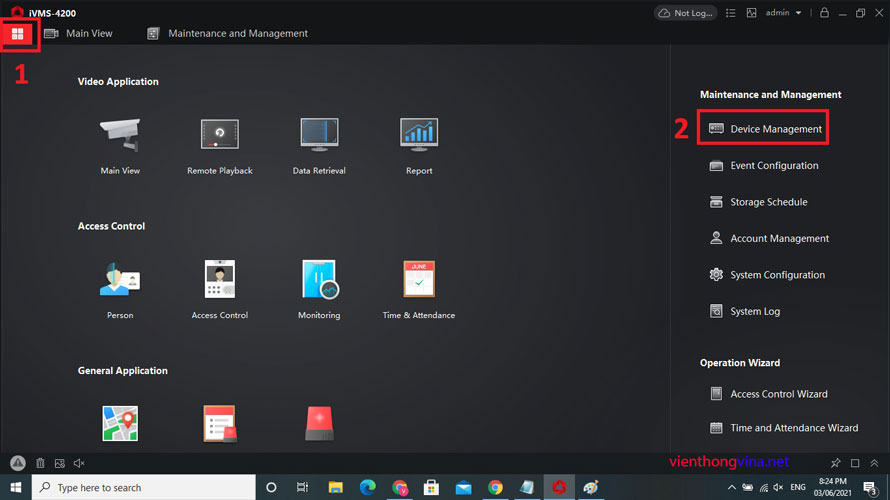Expand the alarm panel upward arrow
The height and width of the screenshot is (500, 890).
click(873, 463)
